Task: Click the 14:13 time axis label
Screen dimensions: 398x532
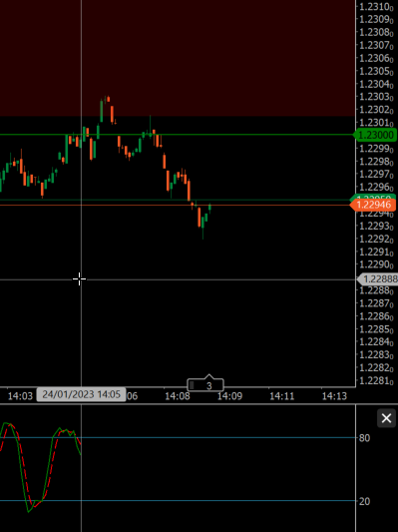Action: pos(334,396)
